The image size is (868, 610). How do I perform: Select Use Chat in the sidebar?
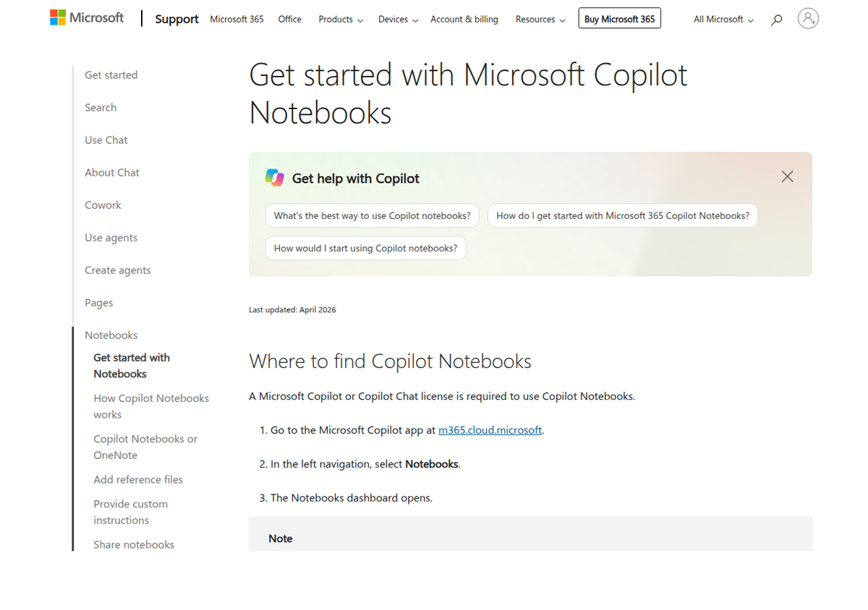pos(106,140)
